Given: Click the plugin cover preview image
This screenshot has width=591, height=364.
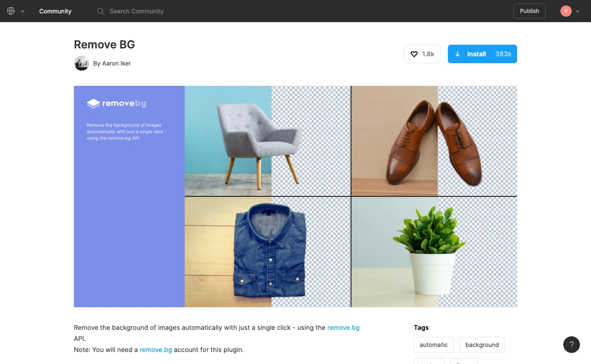Looking at the screenshot, I should pyautogui.click(x=295, y=197).
